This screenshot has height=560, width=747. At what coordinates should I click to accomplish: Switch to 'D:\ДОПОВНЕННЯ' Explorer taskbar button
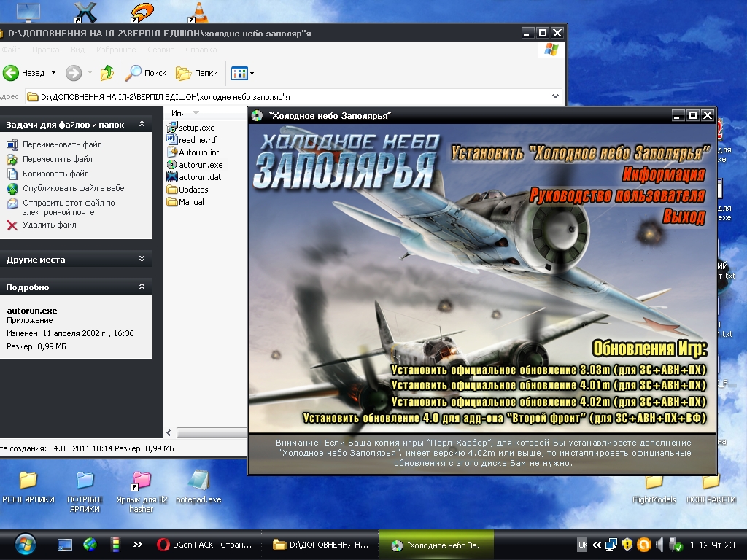click(x=320, y=545)
